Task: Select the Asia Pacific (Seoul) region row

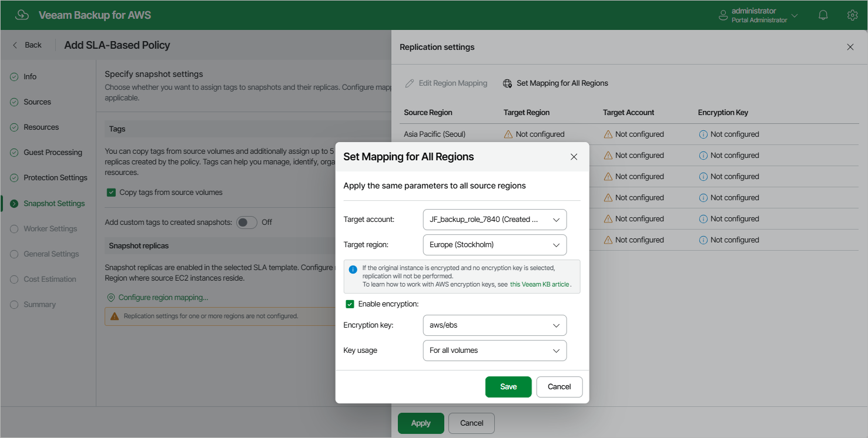Action: [435, 134]
